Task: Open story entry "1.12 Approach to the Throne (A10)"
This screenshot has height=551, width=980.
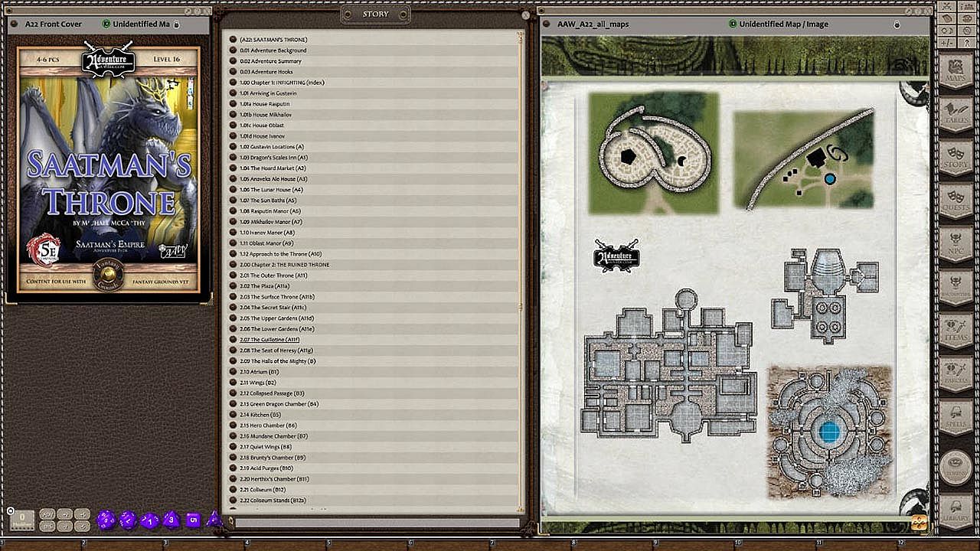Action: (x=280, y=254)
